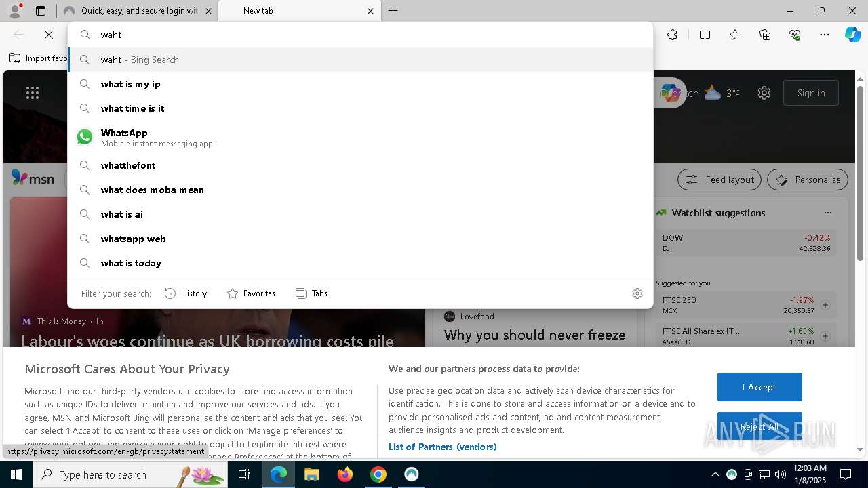Click the Sign in button

point(811,93)
